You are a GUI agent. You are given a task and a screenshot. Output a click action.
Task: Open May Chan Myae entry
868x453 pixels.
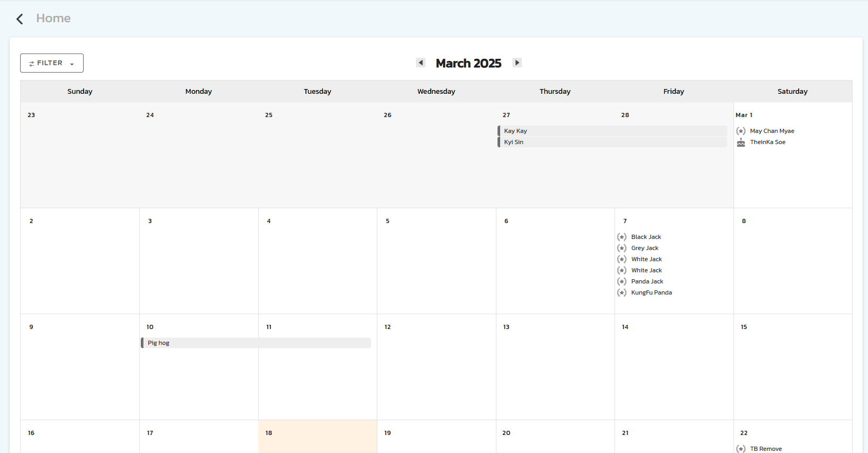coord(772,131)
